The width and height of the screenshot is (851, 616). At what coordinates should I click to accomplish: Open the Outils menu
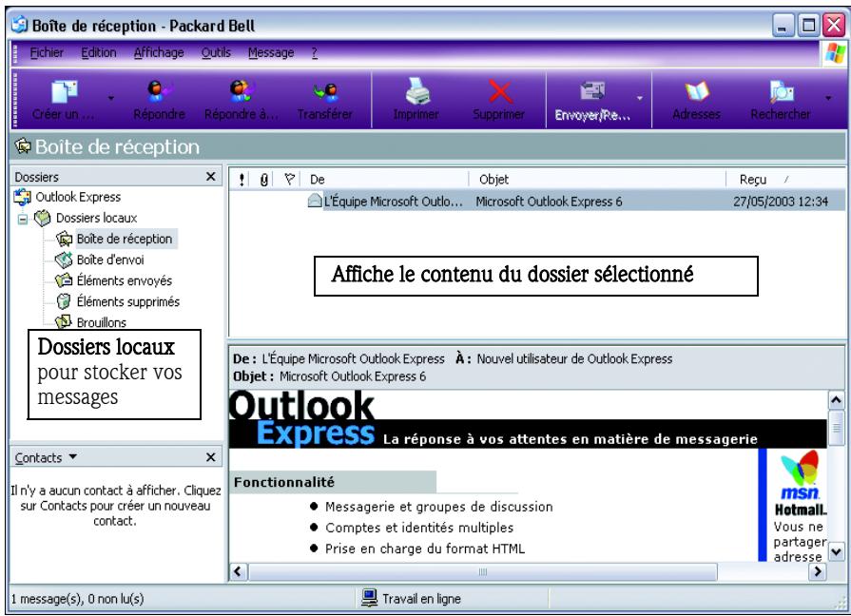pyautogui.click(x=216, y=52)
